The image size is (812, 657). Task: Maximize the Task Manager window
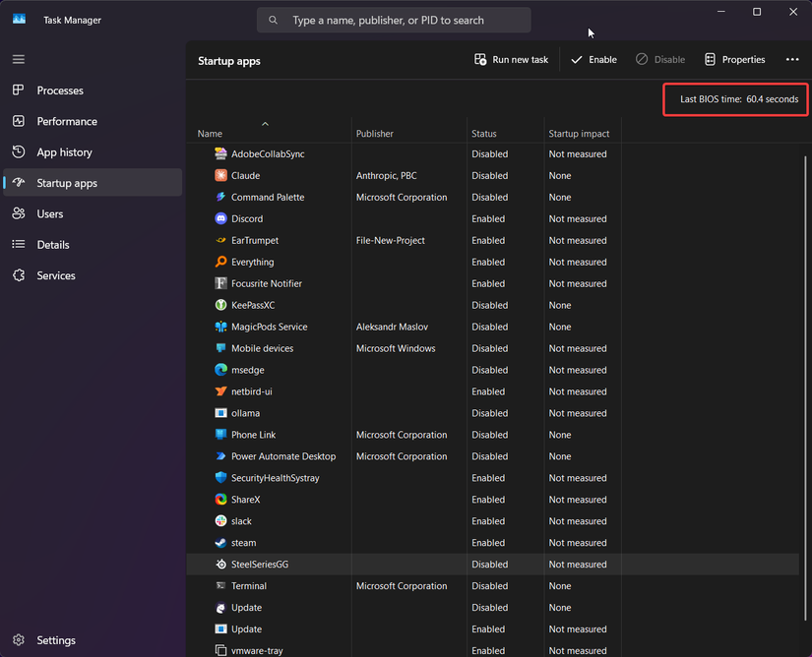(757, 12)
